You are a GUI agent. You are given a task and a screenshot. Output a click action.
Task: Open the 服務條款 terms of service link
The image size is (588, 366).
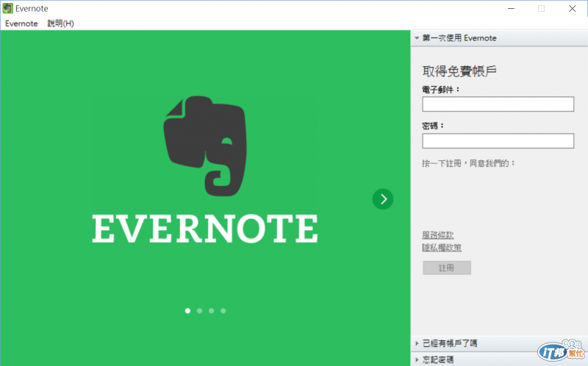click(x=438, y=235)
